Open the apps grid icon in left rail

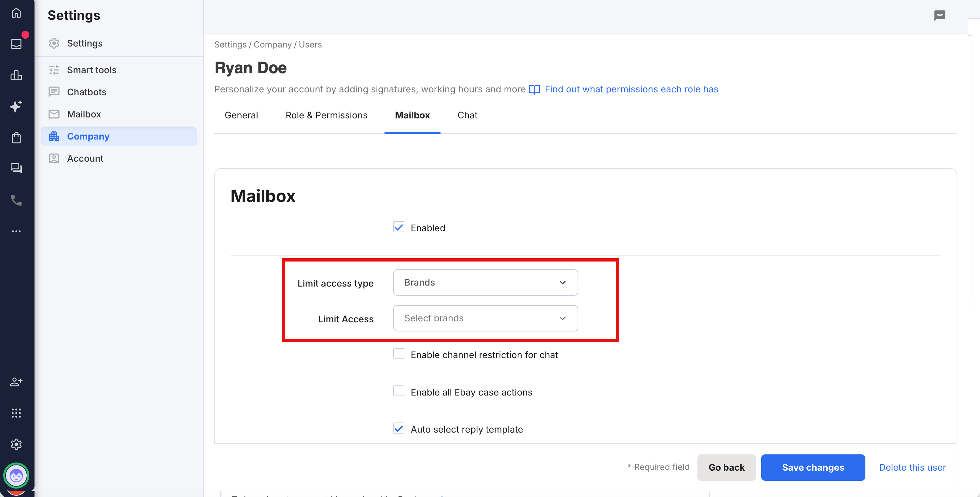click(x=16, y=413)
